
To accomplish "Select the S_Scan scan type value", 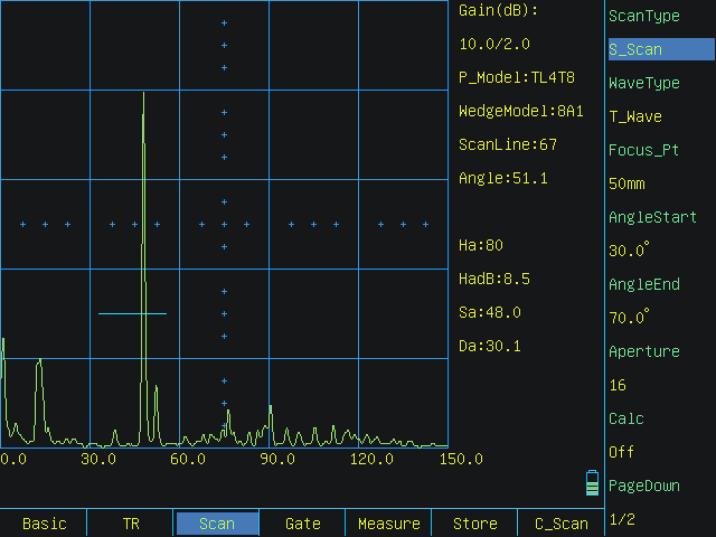I will pyautogui.click(x=660, y=49).
